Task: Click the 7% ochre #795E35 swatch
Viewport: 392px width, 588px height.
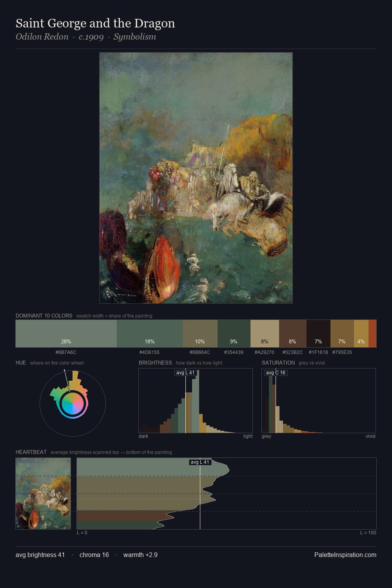Action: (342, 334)
